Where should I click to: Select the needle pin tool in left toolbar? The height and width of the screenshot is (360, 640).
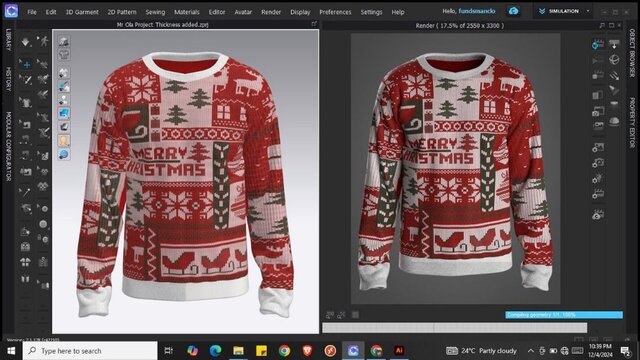pyautogui.click(x=26, y=191)
